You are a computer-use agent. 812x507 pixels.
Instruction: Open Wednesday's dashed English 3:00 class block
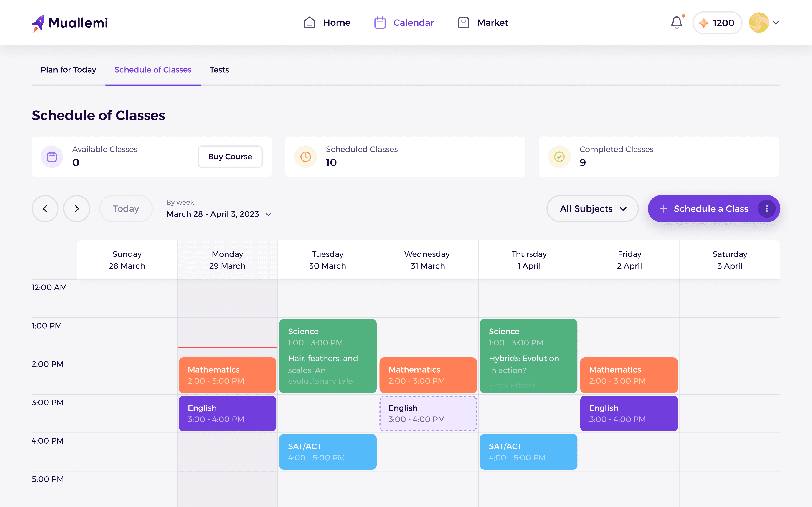tap(428, 413)
